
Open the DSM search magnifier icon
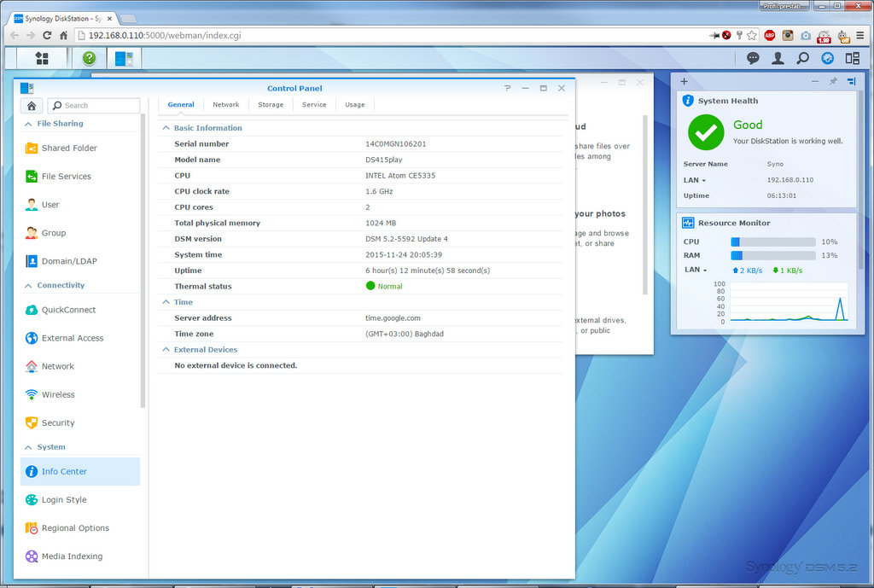point(802,58)
